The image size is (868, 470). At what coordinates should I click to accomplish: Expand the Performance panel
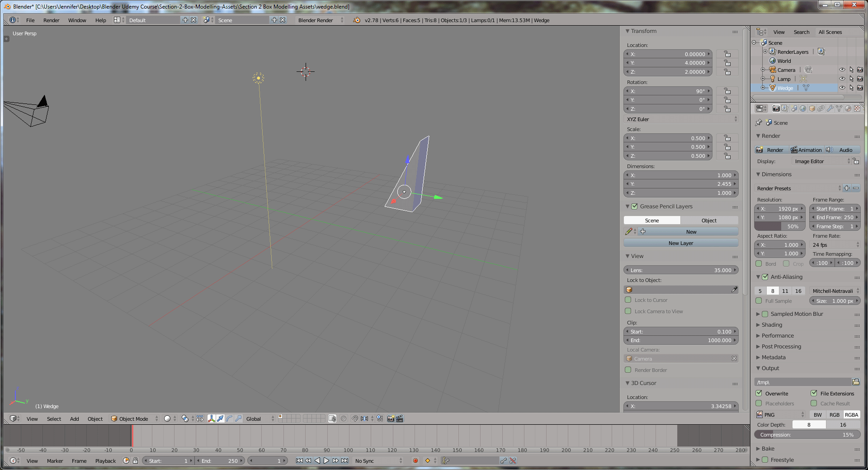click(x=778, y=336)
